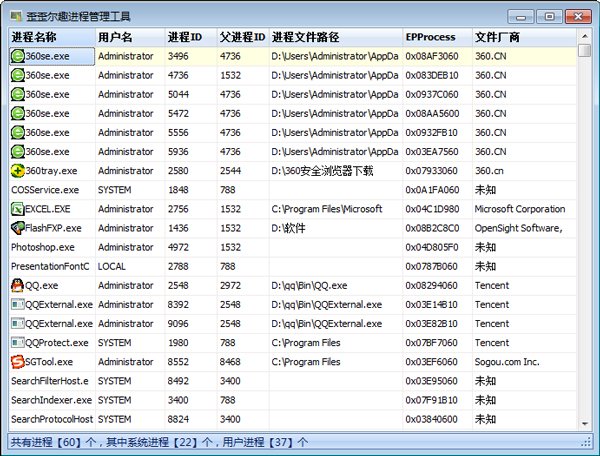Click the 360tray.exe yellow plus icon
600x456 pixels.
[18, 171]
